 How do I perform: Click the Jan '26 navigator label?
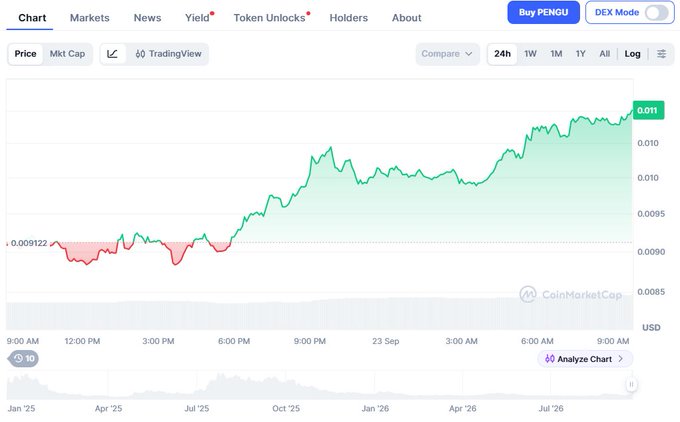coord(375,409)
